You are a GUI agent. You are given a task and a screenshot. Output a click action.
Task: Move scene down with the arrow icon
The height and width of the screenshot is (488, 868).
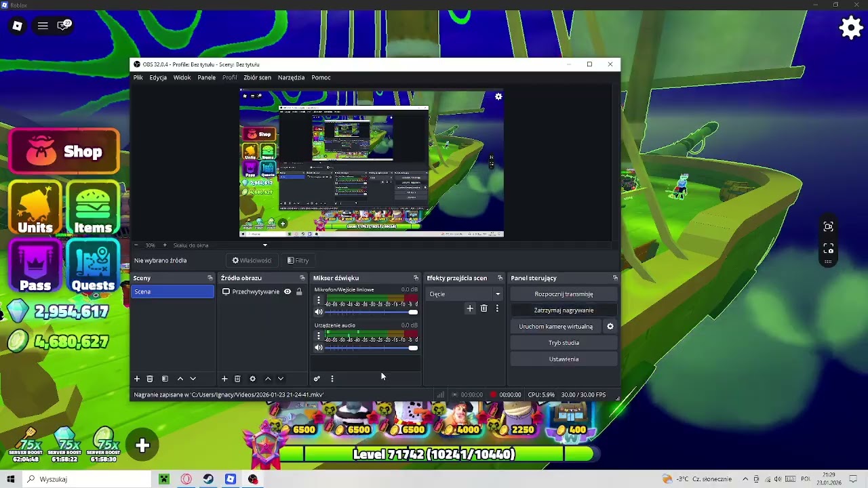pos(193,379)
